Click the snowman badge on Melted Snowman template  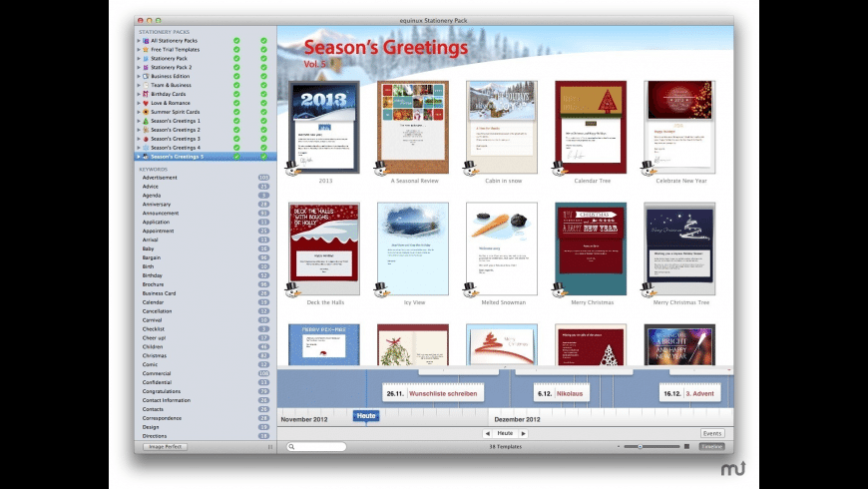pyautogui.click(x=471, y=289)
